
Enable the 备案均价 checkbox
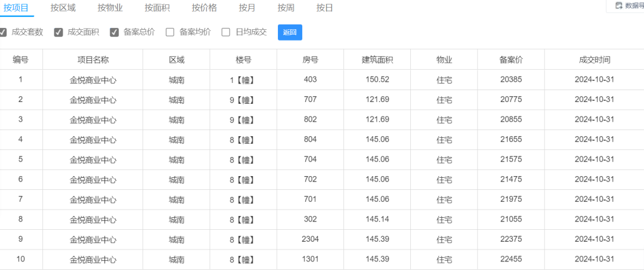pyautogui.click(x=170, y=32)
